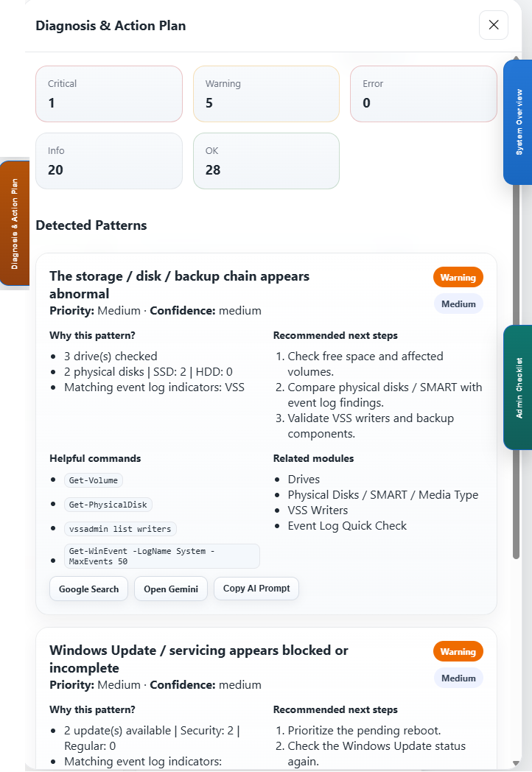Screen dimensions: 532x772
Task: Click the orange Warning badge on storage pattern
Action: (458, 277)
